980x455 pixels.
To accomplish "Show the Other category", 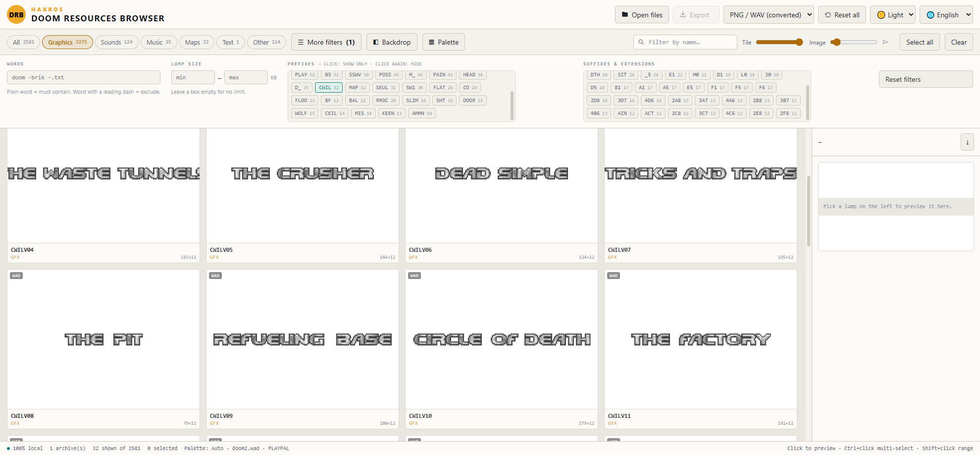I will pos(266,42).
